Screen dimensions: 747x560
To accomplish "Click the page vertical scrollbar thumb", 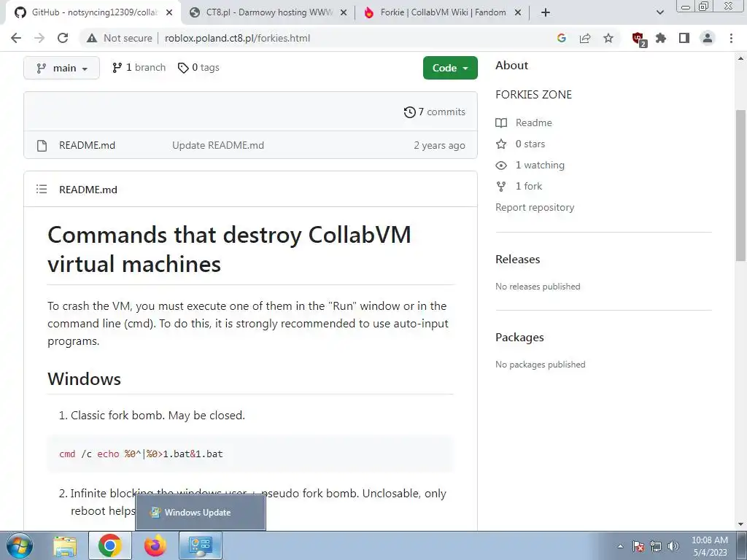I will click(740, 185).
